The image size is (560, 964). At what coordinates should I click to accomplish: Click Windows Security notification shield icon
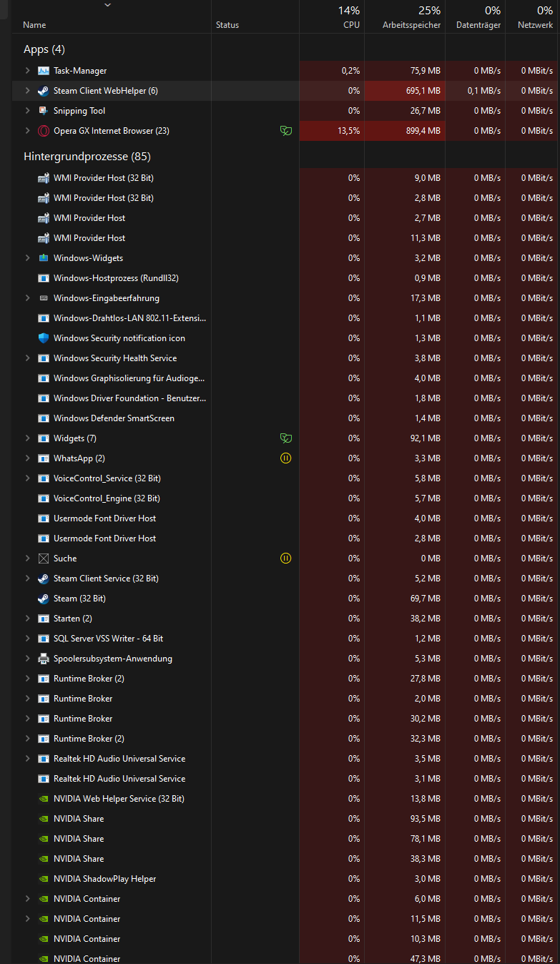point(43,338)
